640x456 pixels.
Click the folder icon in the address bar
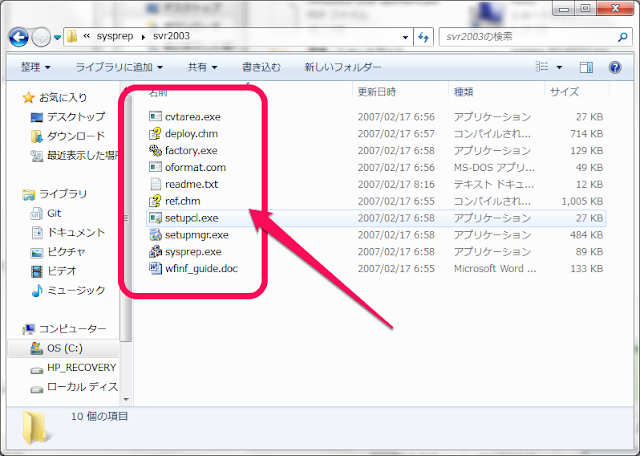72,36
